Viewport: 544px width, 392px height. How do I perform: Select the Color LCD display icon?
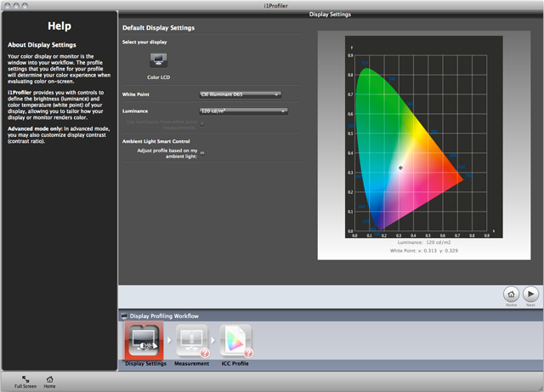tap(159, 60)
